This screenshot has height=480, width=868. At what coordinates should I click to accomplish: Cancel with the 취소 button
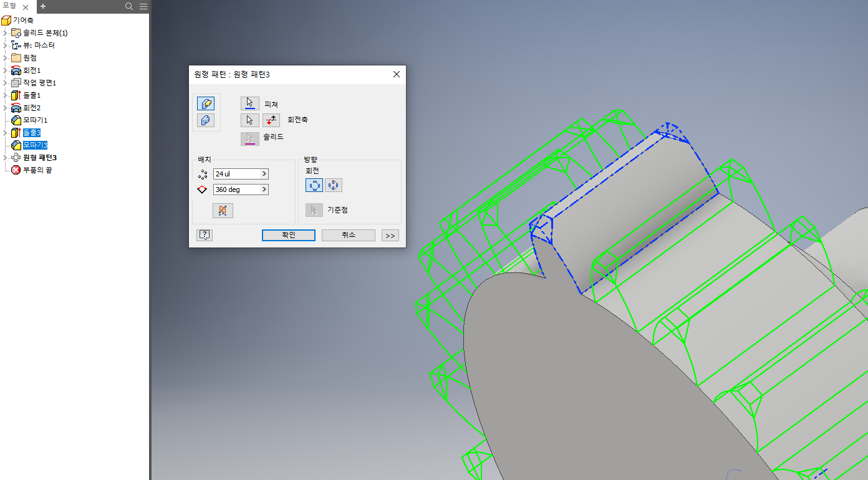pos(349,235)
